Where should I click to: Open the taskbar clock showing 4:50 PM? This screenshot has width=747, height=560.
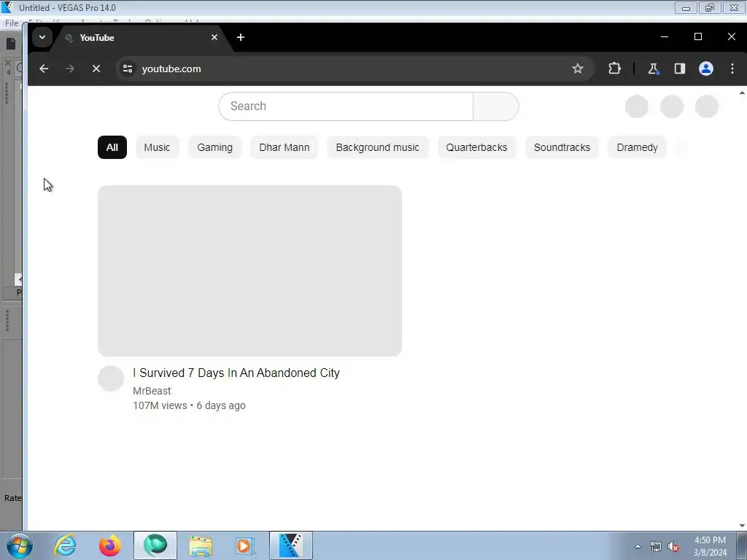(710, 546)
